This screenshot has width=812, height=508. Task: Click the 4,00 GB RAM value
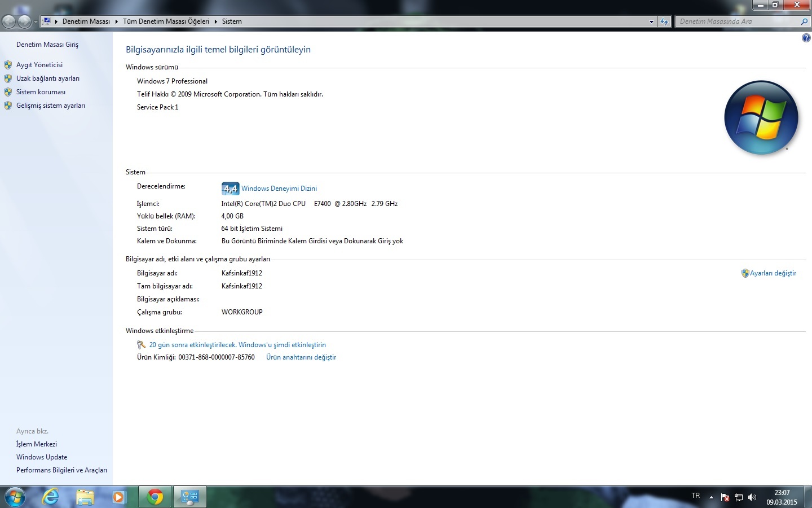click(232, 216)
